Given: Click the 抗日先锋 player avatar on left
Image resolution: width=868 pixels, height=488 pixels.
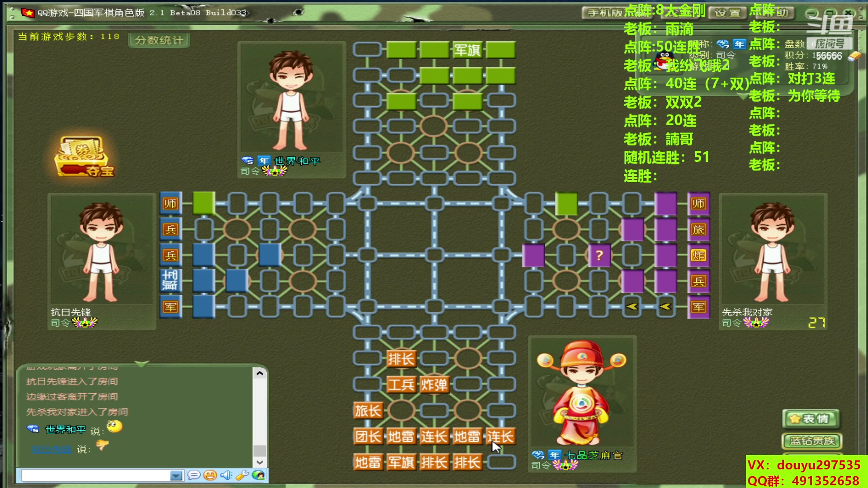Looking at the screenshot, I should [x=101, y=251].
